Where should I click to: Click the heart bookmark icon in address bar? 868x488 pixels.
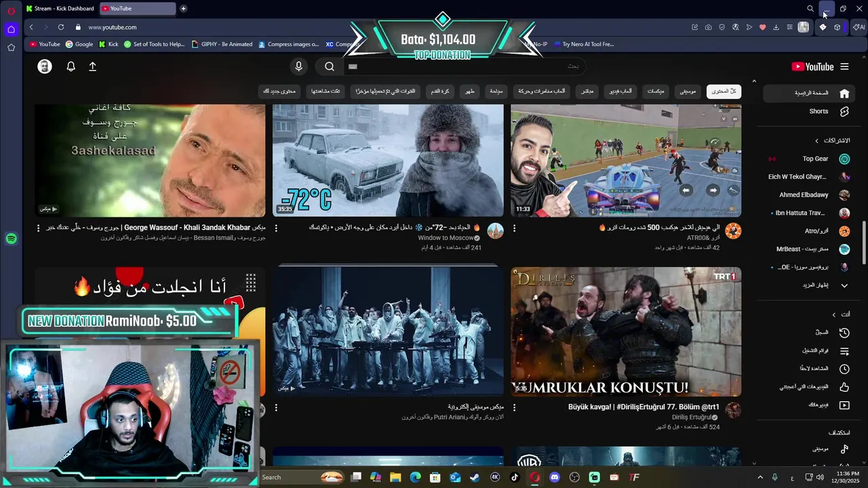762,27
